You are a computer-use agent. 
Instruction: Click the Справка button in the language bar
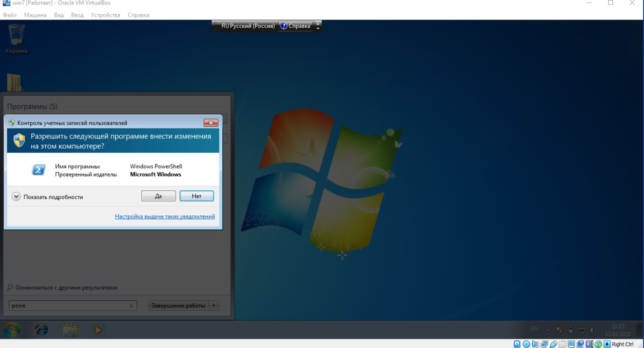click(296, 26)
